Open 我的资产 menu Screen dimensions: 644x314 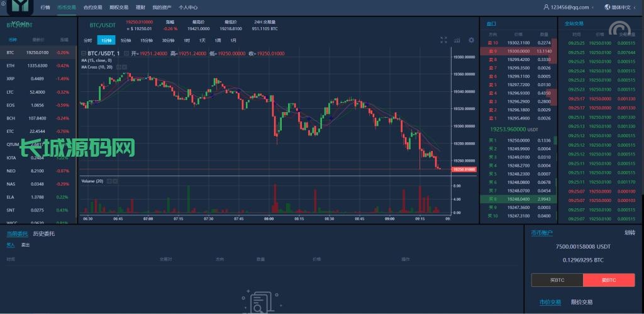point(162,8)
